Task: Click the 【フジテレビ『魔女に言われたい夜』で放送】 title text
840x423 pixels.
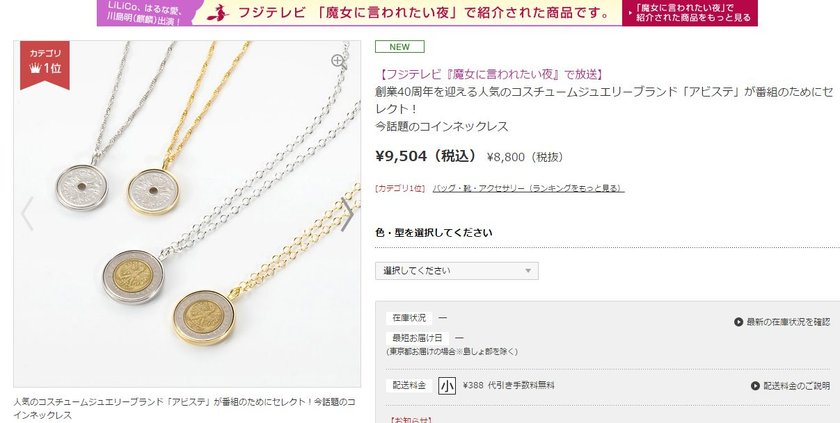Action: tap(491, 74)
